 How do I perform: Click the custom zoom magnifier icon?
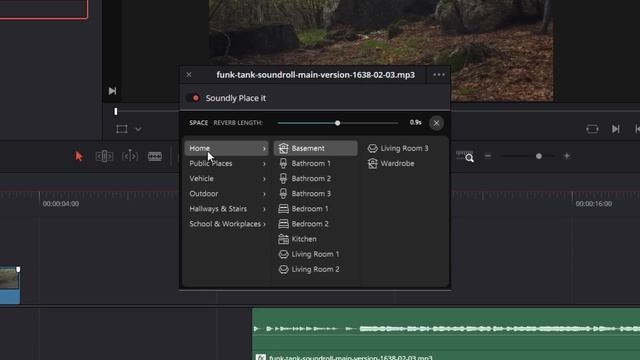[x=465, y=156]
